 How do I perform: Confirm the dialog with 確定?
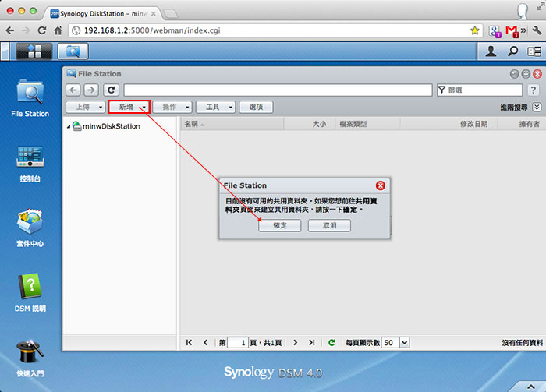click(279, 225)
